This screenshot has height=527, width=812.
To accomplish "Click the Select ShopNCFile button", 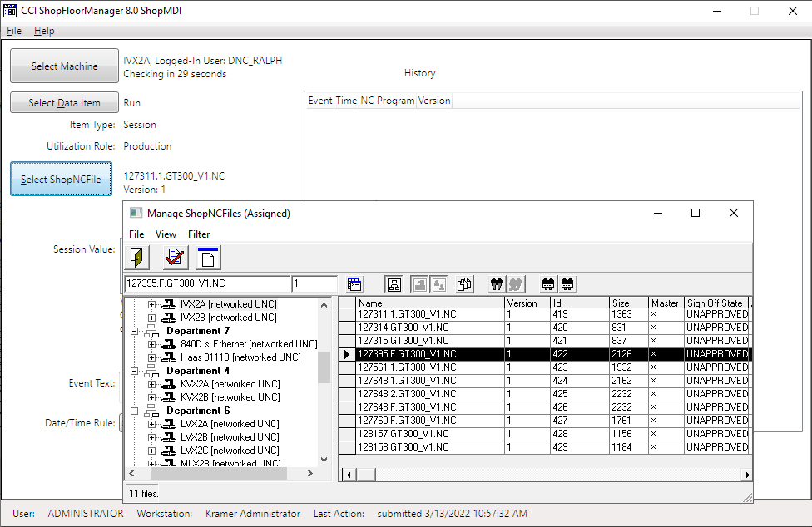I will pyautogui.click(x=61, y=179).
